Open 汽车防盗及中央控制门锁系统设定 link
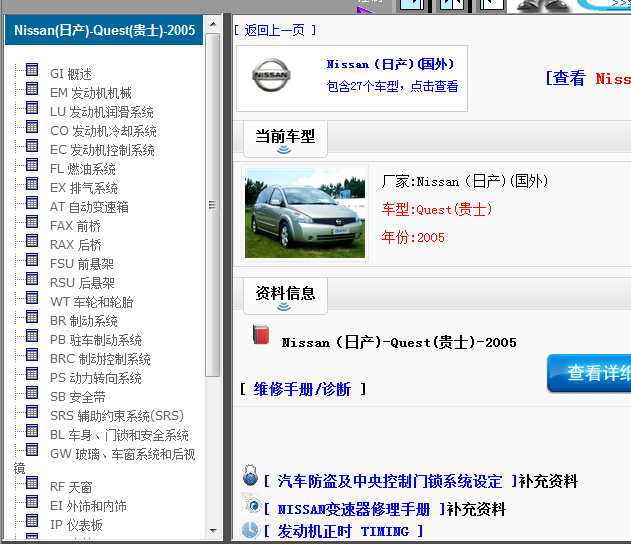This screenshot has width=631, height=544. pyautogui.click(x=390, y=481)
